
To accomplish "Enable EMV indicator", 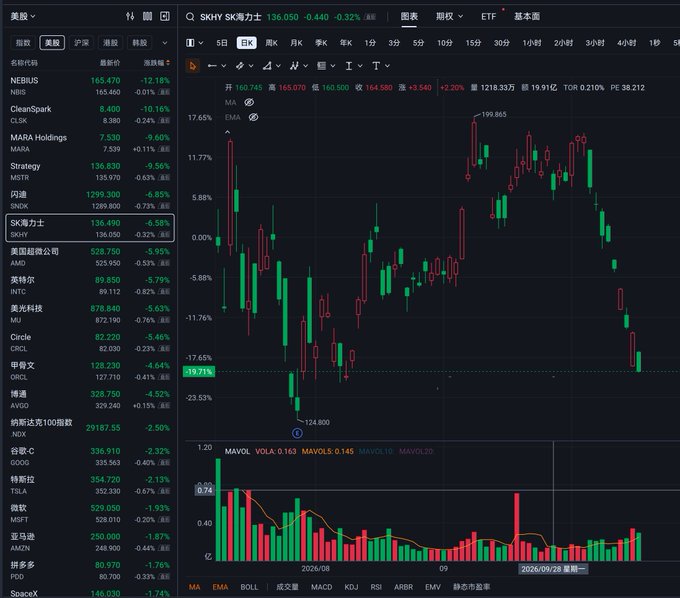I will pyautogui.click(x=433, y=587).
